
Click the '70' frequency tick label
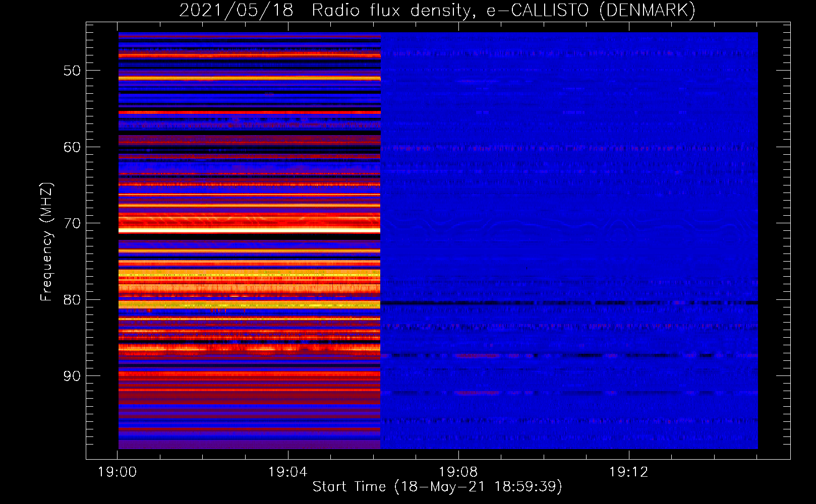tap(72, 223)
